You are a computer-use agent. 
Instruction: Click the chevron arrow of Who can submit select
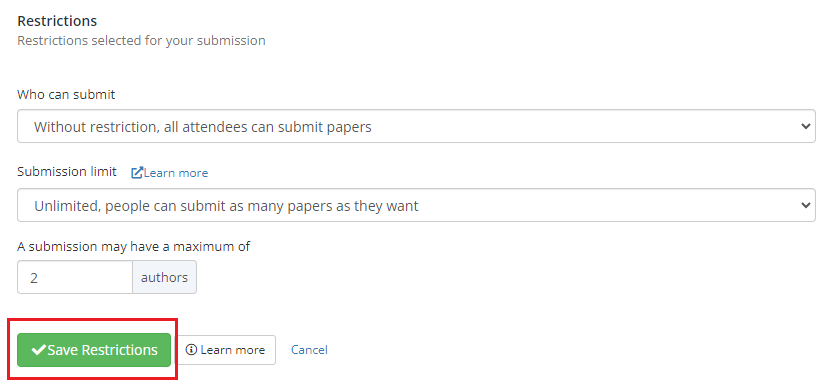tap(805, 126)
